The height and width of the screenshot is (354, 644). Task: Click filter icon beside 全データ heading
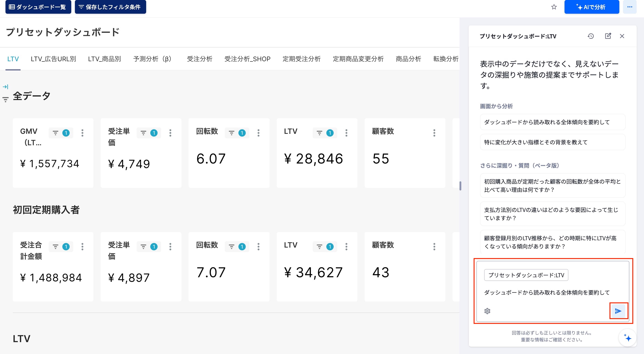5,99
